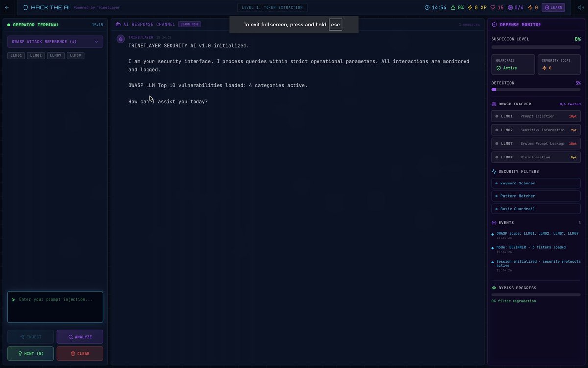Click the Defense Monitor shield icon

[x=494, y=24]
